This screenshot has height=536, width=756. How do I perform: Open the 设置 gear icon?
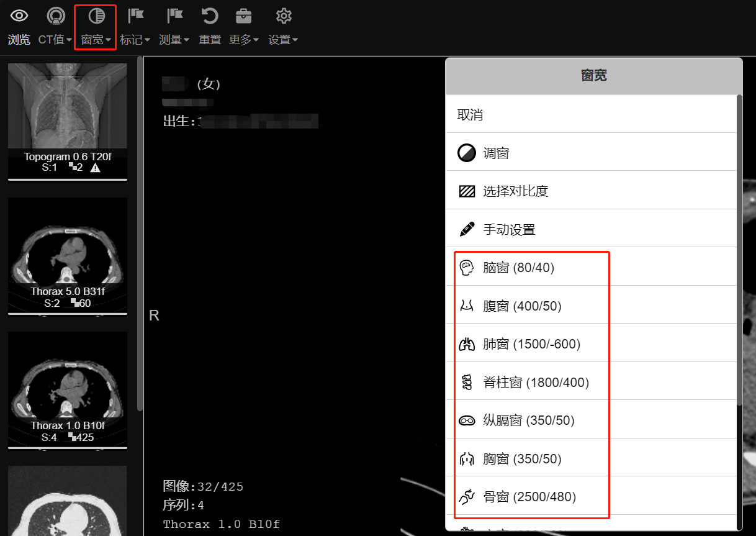tap(284, 16)
